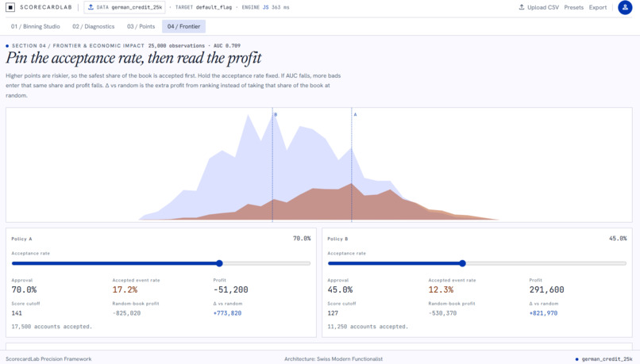Screen dimensions: 640x364
Task: Click the 'Policy B' card title
Action: pyautogui.click(x=337, y=239)
